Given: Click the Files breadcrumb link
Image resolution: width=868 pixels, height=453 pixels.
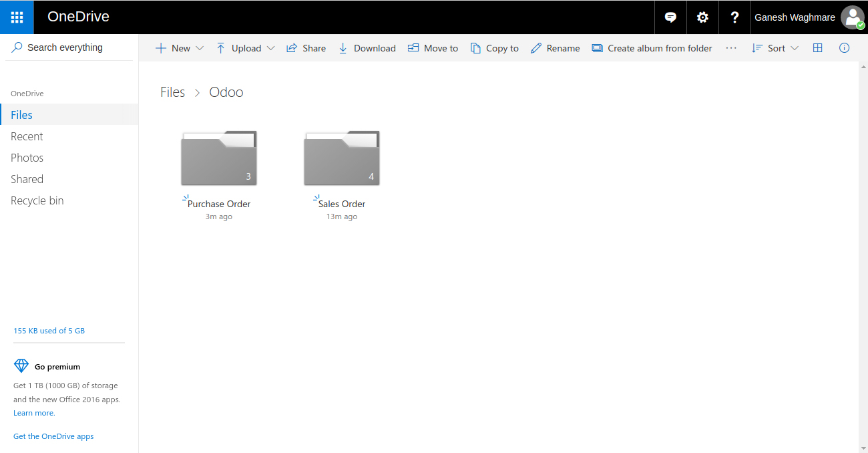Looking at the screenshot, I should pyautogui.click(x=172, y=92).
